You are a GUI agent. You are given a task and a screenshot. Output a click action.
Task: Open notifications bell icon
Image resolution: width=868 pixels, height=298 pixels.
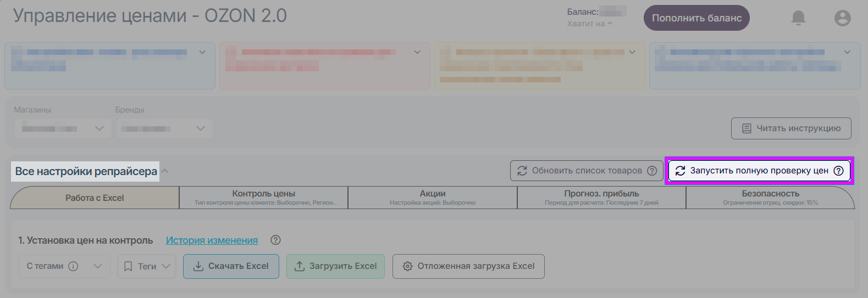click(x=798, y=18)
